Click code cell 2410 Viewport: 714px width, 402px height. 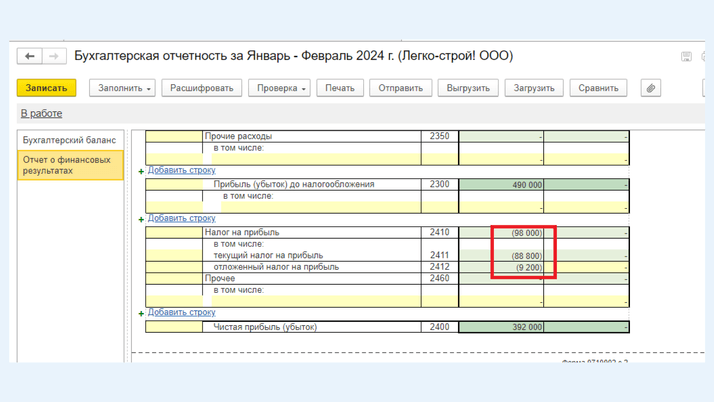pyautogui.click(x=439, y=232)
